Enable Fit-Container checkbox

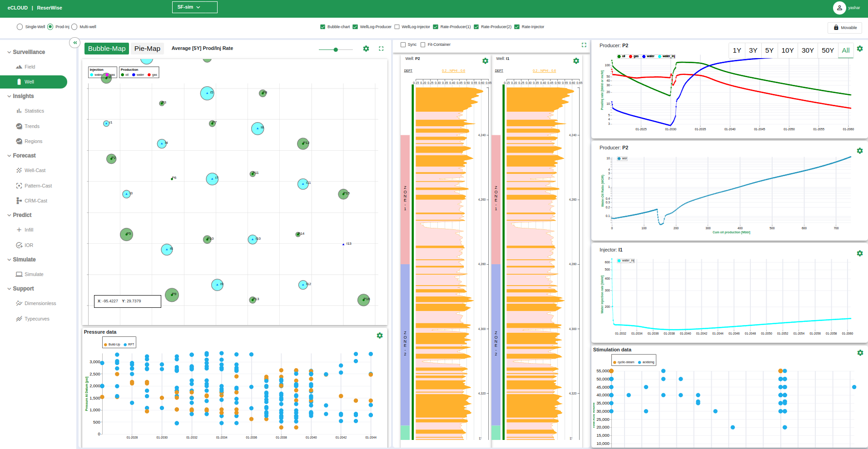423,44
